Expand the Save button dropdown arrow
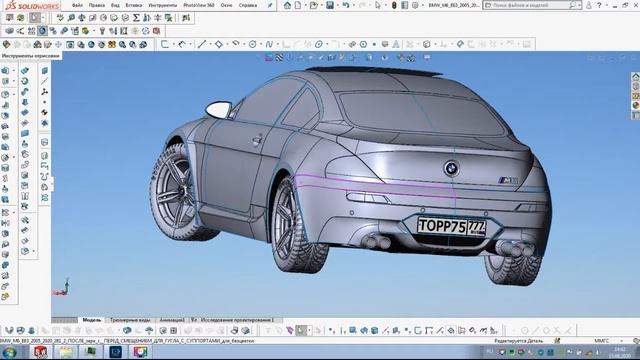The width and height of the screenshot is (640, 360). pyautogui.click(x=337, y=5)
